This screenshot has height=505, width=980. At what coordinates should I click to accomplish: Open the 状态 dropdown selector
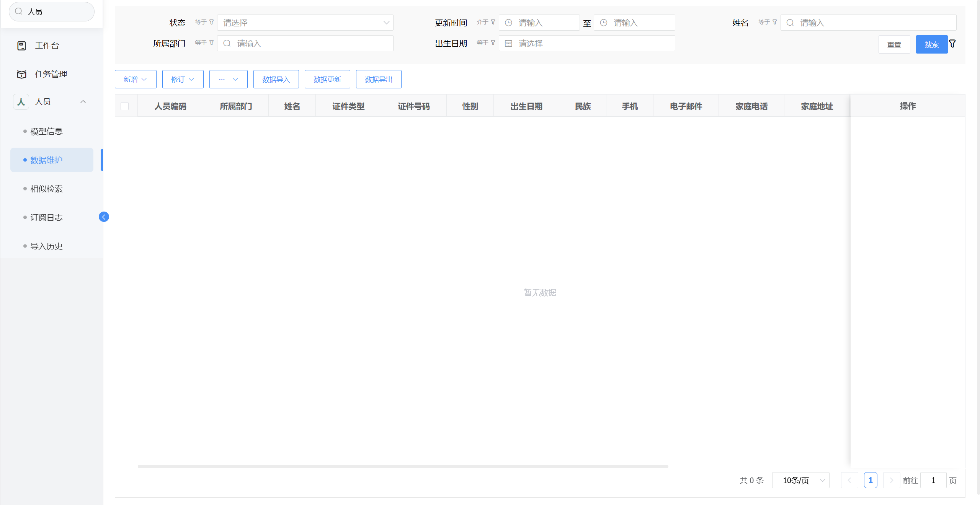point(305,23)
